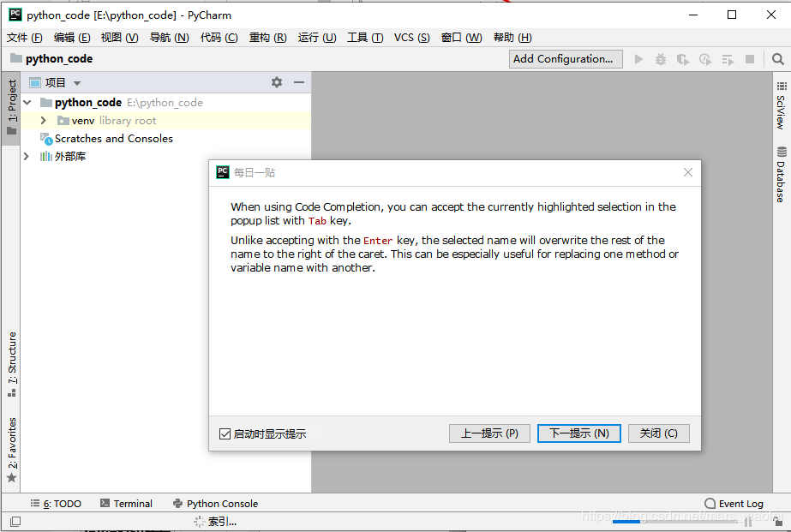Image resolution: width=791 pixels, height=532 pixels.
Task: Expand the 外部库 node
Action: tap(27, 156)
